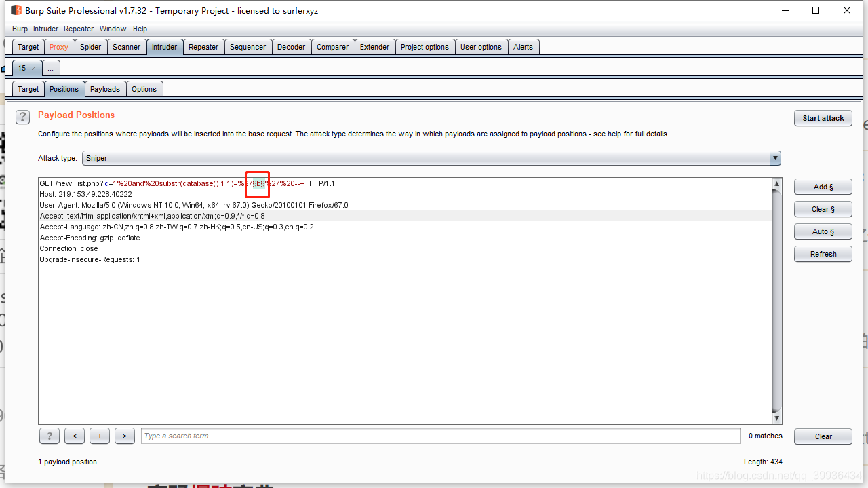Image resolution: width=868 pixels, height=488 pixels.
Task: Click in the search term field
Action: tap(441, 436)
